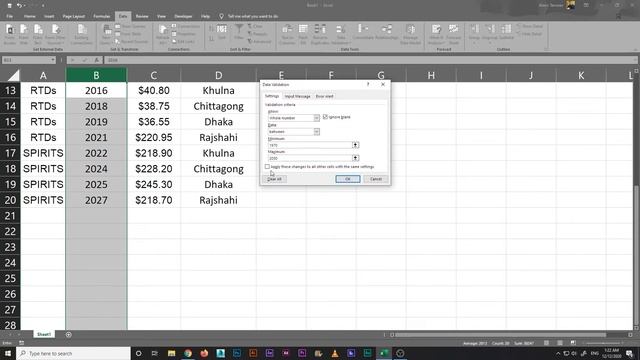Image resolution: width=640 pixels, height=360 pixels.
Task: Click the Advanced filter button
Action: (260, 41)
